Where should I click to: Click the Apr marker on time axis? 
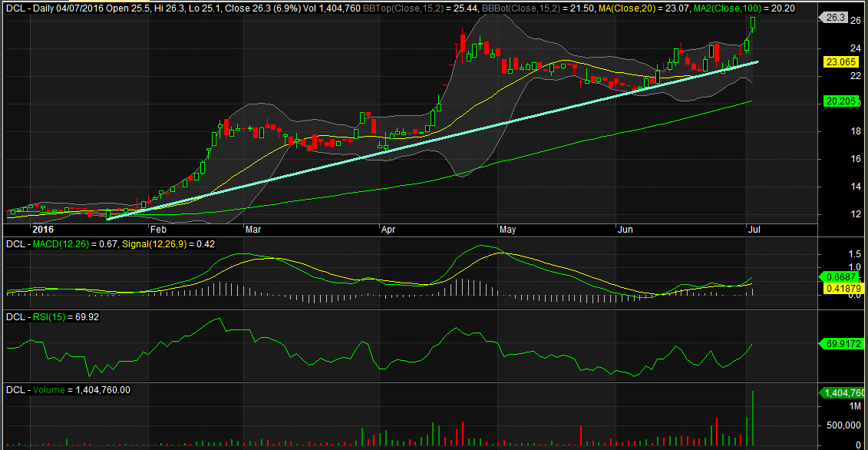click(388, 229)
